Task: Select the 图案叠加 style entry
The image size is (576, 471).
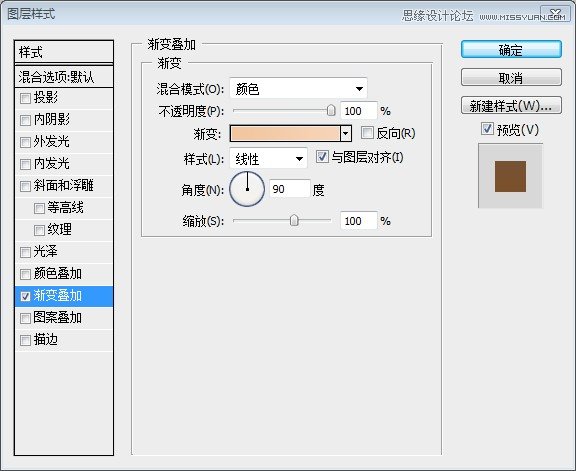Action: coord(64,318)
